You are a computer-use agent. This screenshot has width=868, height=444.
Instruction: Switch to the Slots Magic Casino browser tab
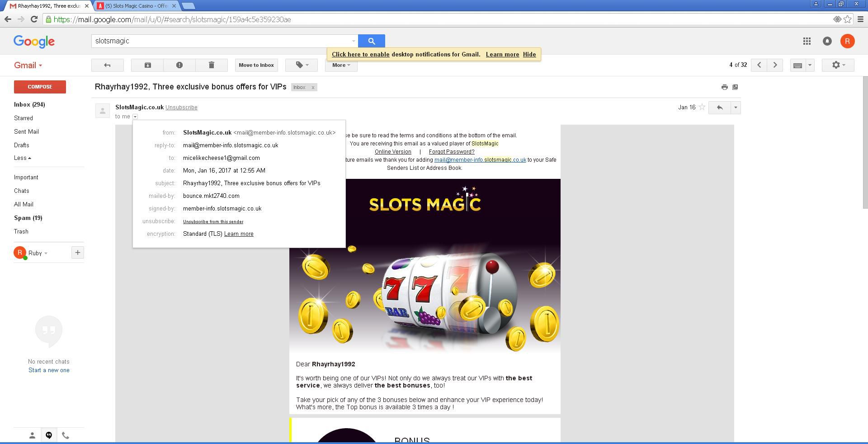pyautogui.click(x=137, y=6)
